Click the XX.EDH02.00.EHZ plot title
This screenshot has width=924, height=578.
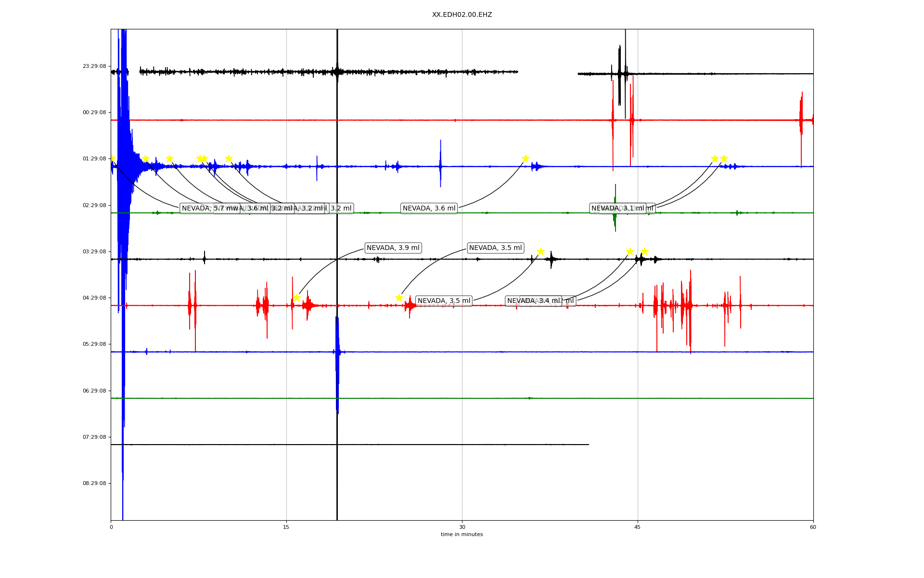[462, 15]
